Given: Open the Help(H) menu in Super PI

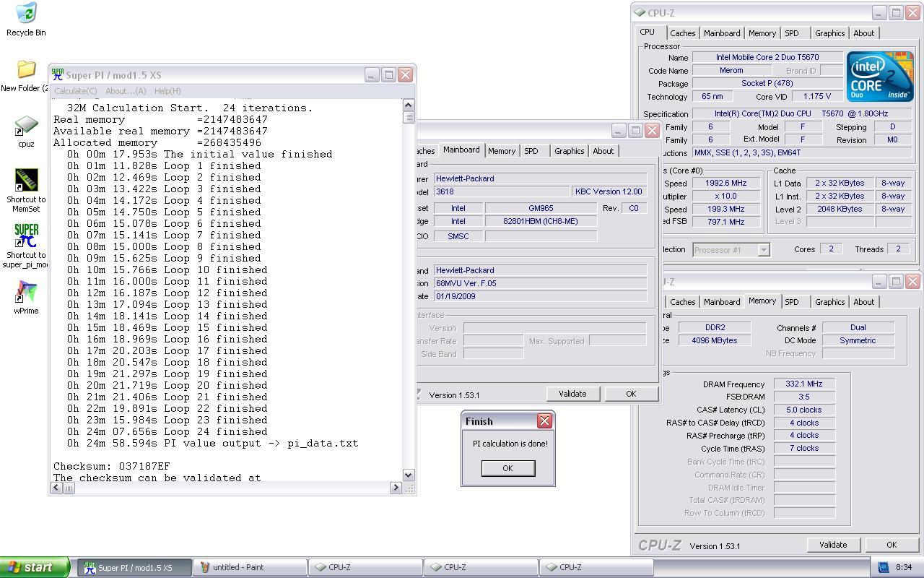Looking at the screenshot, I should coord(167,91).
